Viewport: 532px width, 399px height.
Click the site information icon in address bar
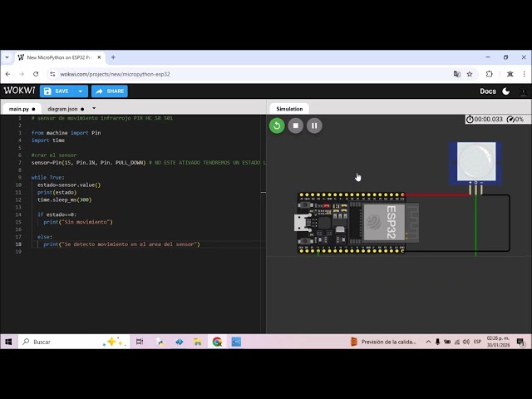click(52, 74)
